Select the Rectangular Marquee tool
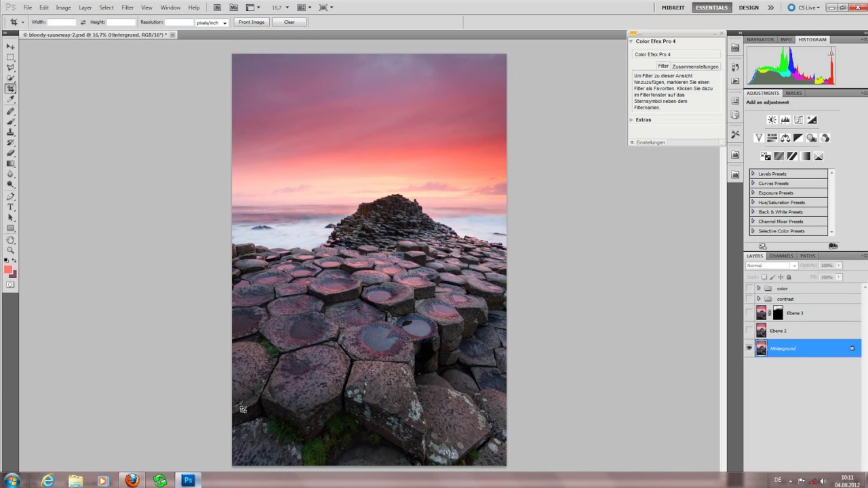 [x=10, y=58]
